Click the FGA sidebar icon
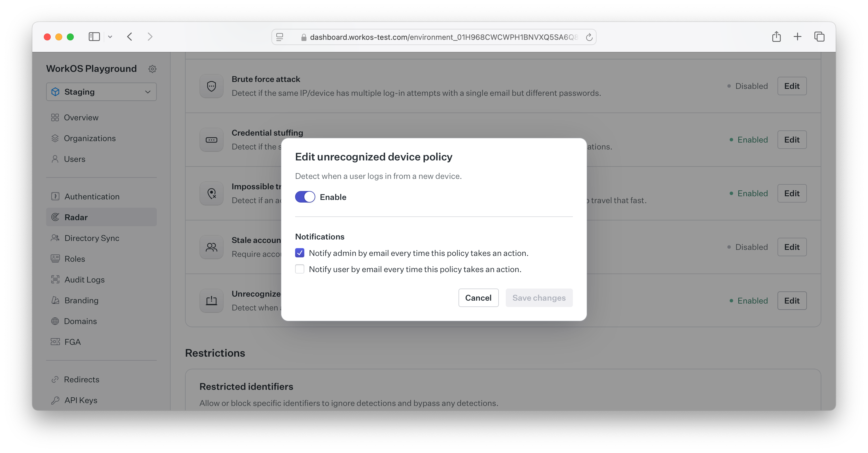 coord(56,341)
